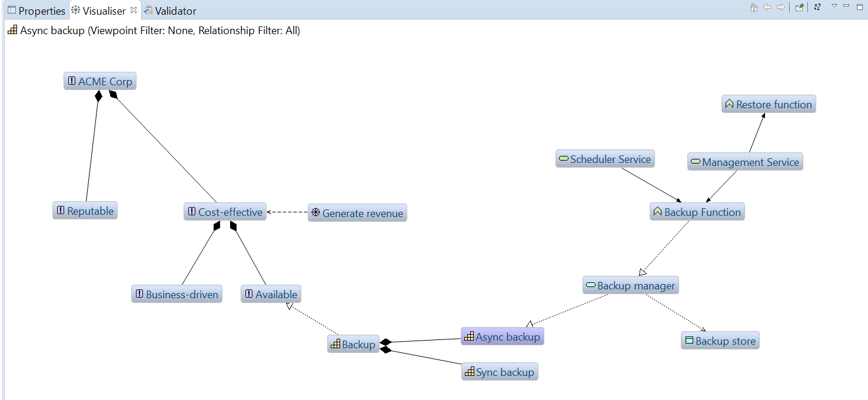Click the Home icon in Visualiser toolbar

coord(754,8)
